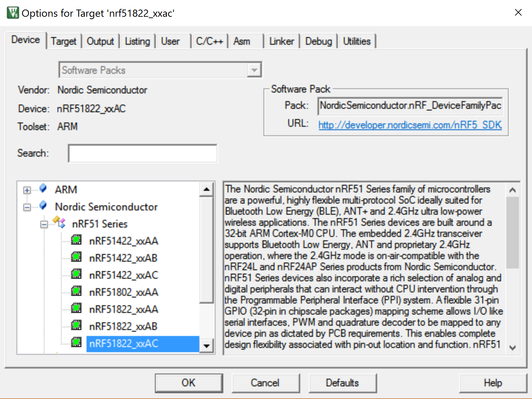The height and width of the screenshot is (399, 532).
Task: Click the chip icon beside nRF51822_xxAA
Action: click(76, 308)
